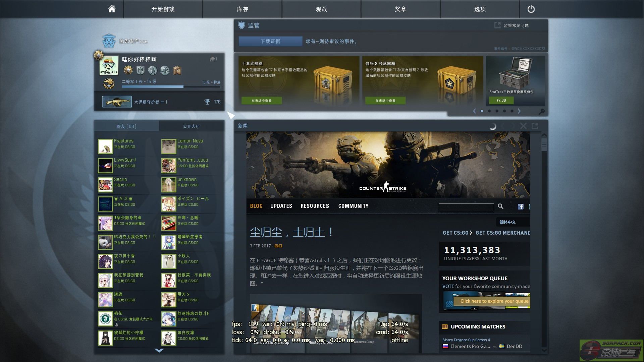Viewport: 644px width, 362px height.
Task: Click the first service medal icon
Action: (x=128, y=70)
